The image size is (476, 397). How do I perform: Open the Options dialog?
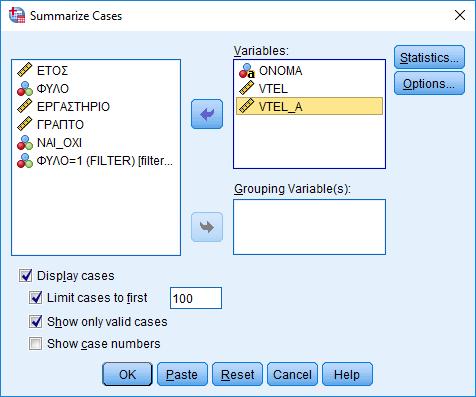click(429, 83)
